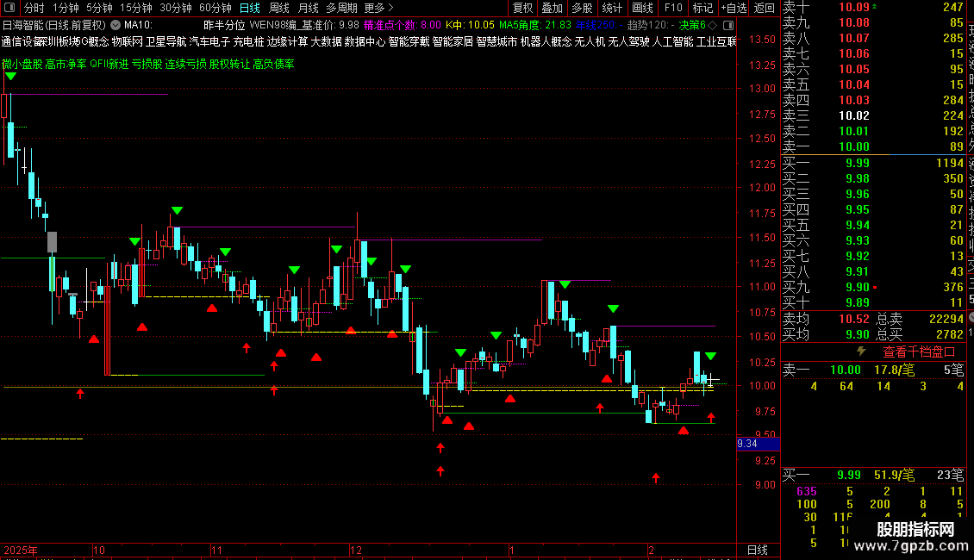Click the 人工智能 concept tag
The width and height of the screenshot is (974, 560).
point(672,41)
